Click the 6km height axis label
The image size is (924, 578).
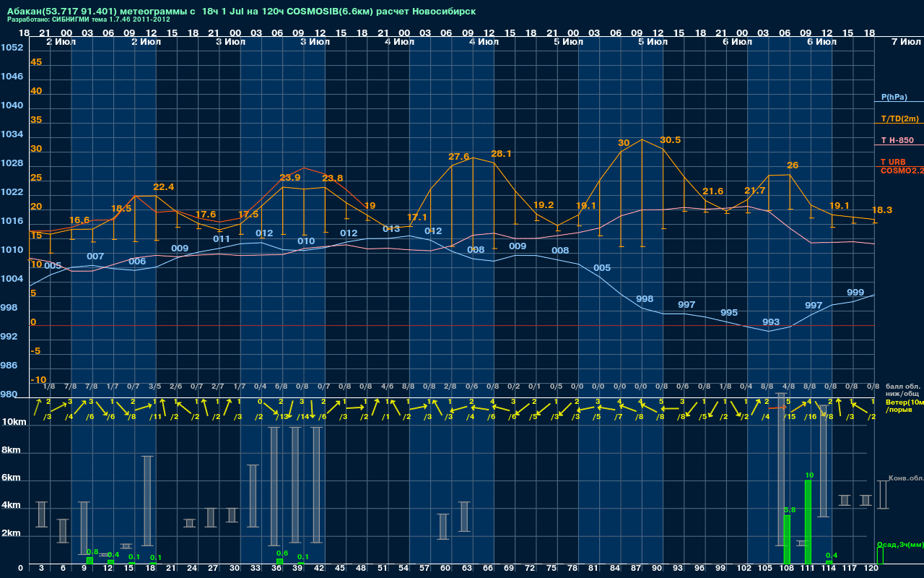(10, 478)
